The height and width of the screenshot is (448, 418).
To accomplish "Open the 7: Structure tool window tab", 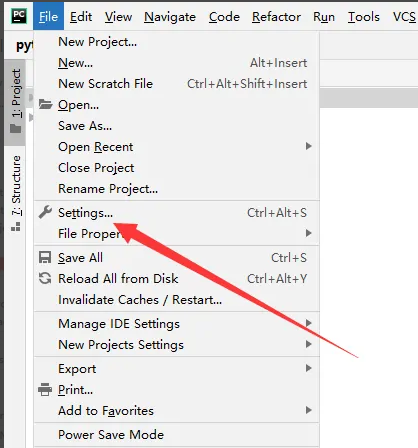I will point(16,193).
